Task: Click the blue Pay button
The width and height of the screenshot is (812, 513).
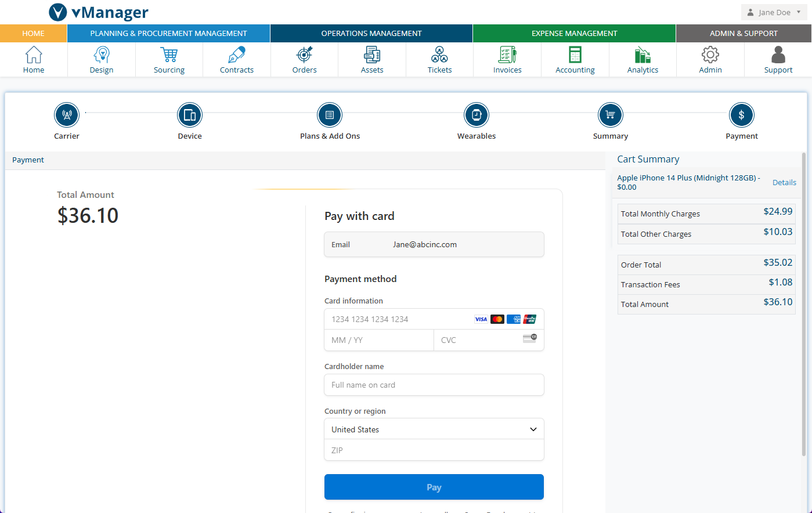Action: pyautogui.click(x=434, y=487)
